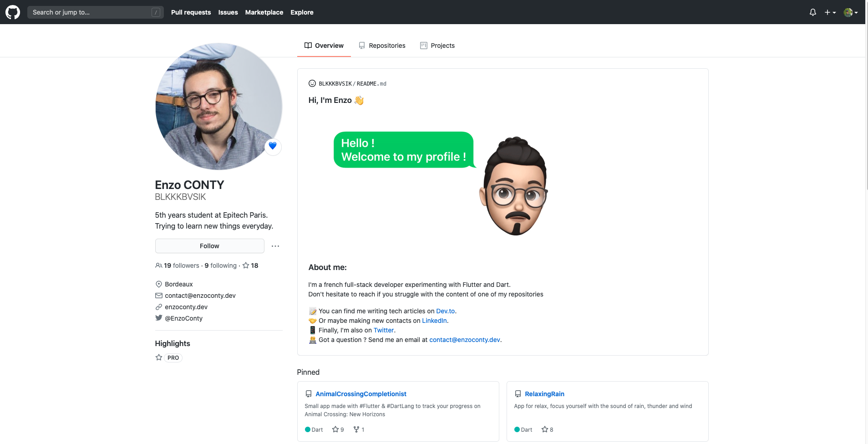The image size is (868, 444).
Task: Open the Twitter link in About me
Action: point(384,330)
